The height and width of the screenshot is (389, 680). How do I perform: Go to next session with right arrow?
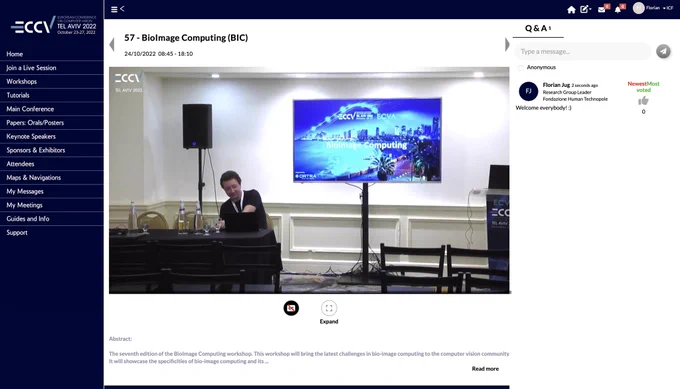coord(507,44)
